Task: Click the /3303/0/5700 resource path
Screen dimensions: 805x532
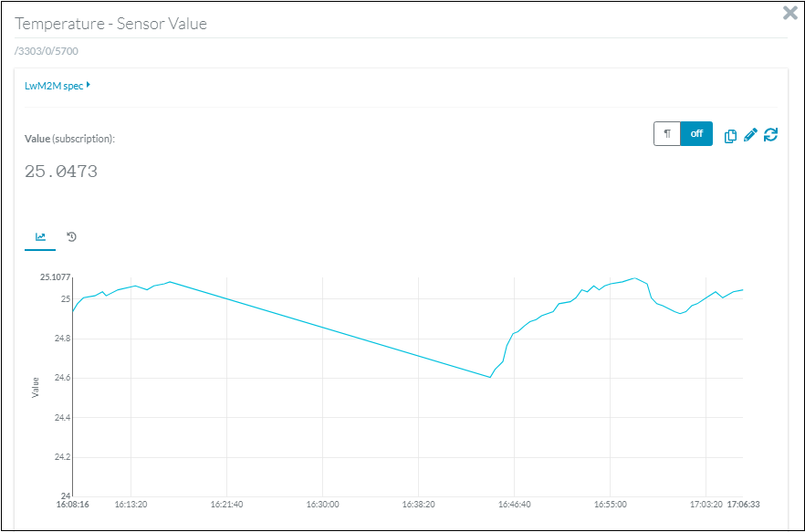Action: [47, 51]
